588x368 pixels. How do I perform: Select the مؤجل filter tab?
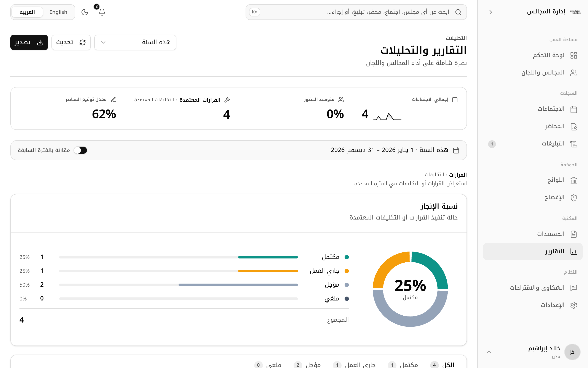click(307, 365)
